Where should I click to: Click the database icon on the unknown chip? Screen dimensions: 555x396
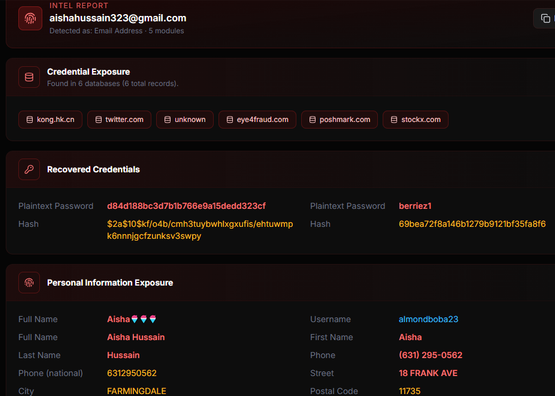pos(167,120)
